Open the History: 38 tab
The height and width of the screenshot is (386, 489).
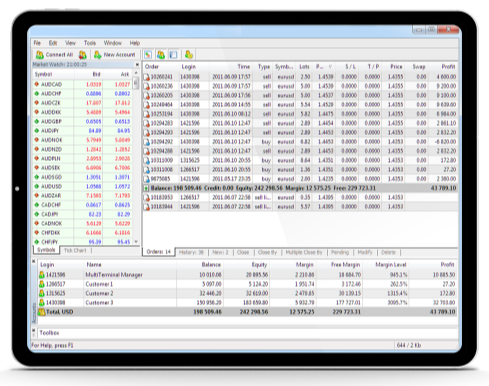tap(191, 252)
